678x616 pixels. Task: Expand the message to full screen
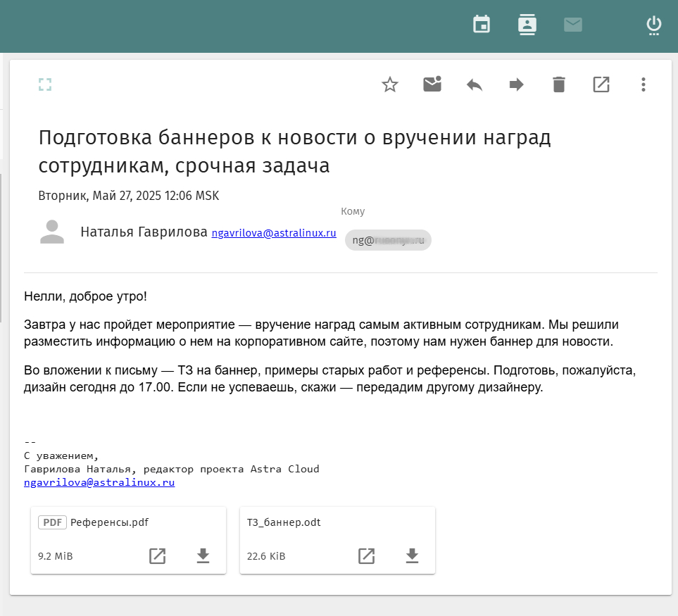click(x=45, y=84)
